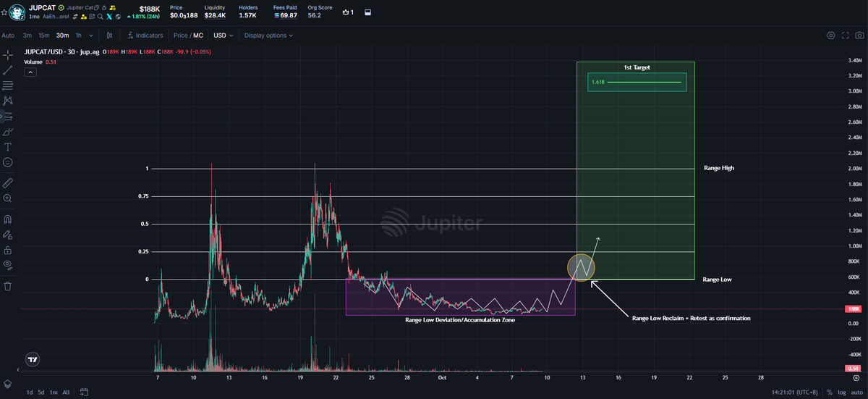Toggle magnet mode
Screen dimensions: 868x399
[8, 219]
